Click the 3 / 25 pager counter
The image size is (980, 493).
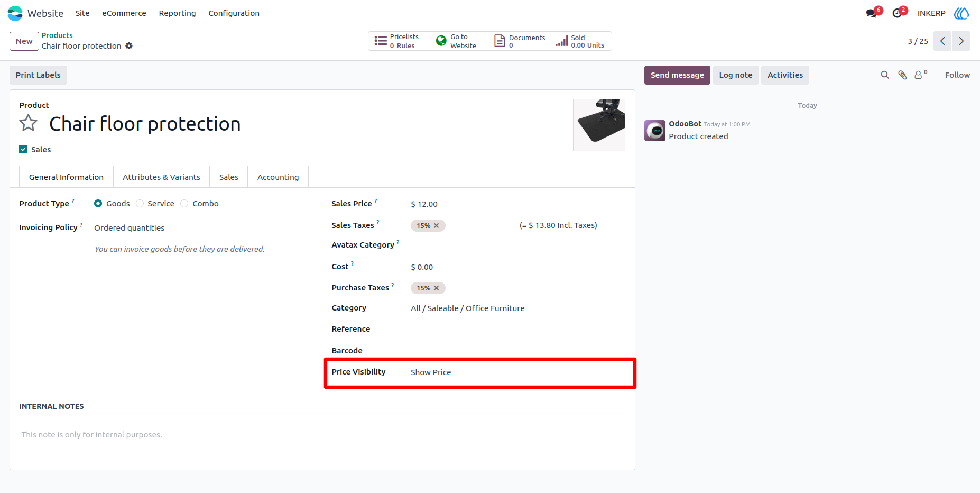(918, 41)
